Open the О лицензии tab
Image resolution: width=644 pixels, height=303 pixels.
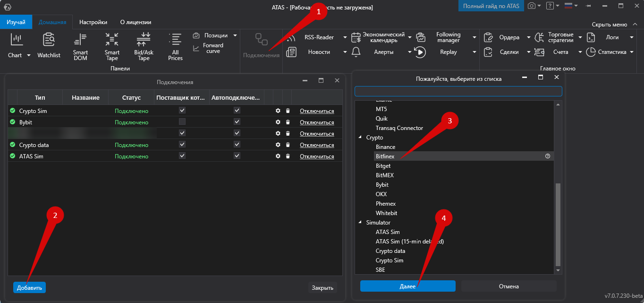(x=136, y=22)
